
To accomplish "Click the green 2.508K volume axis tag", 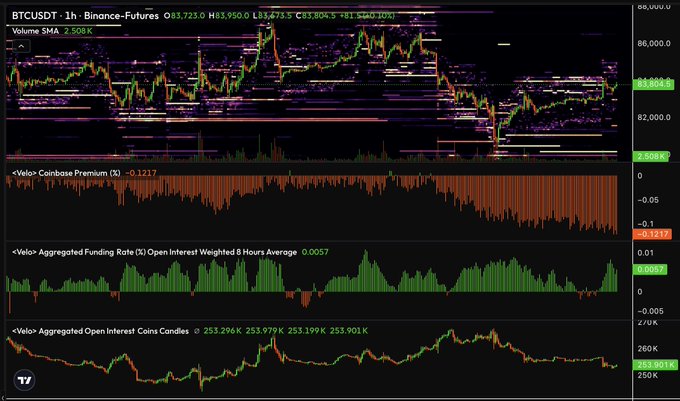I will coord(651,156).
